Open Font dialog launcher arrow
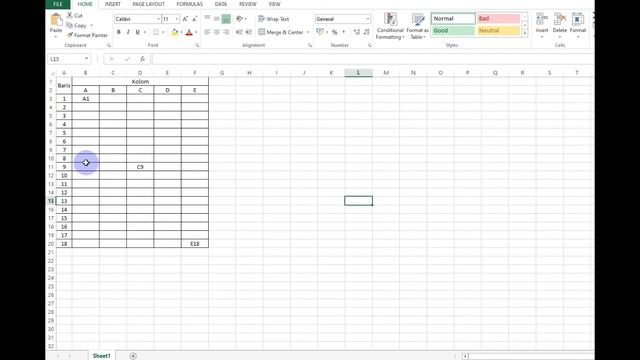This screenshot has height=360, width=640. tap(197, 45)
